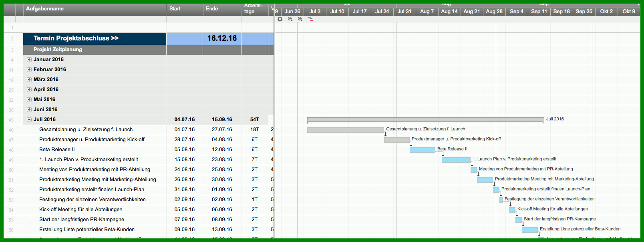Click the 18T working days cell

click(255, 130)
